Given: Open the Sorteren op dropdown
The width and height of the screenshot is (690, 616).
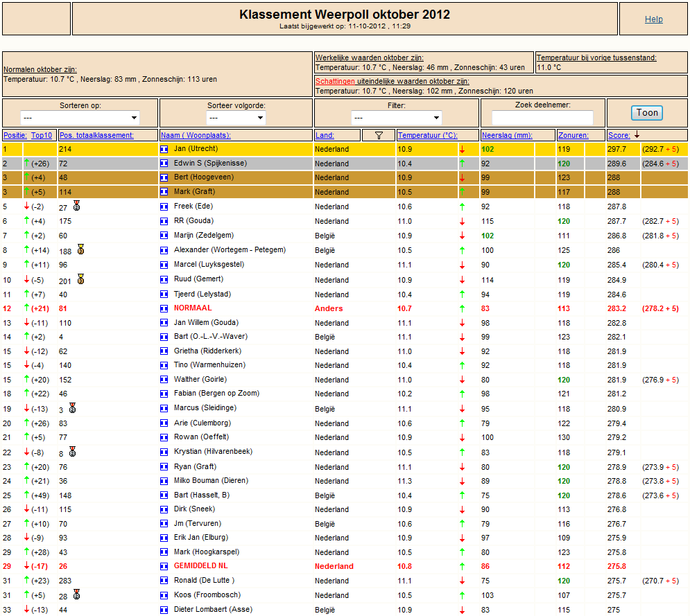Looking at the screenshot, I should (80, 118).
